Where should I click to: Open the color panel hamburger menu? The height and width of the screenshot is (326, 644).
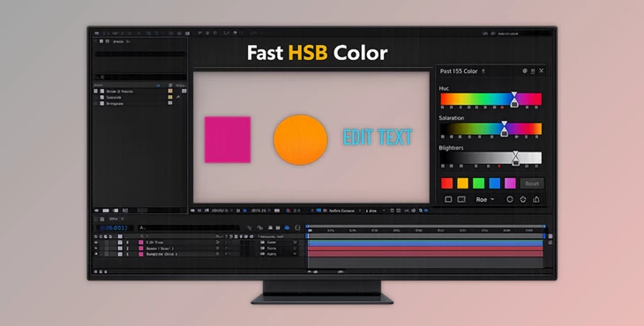[533, 71]
